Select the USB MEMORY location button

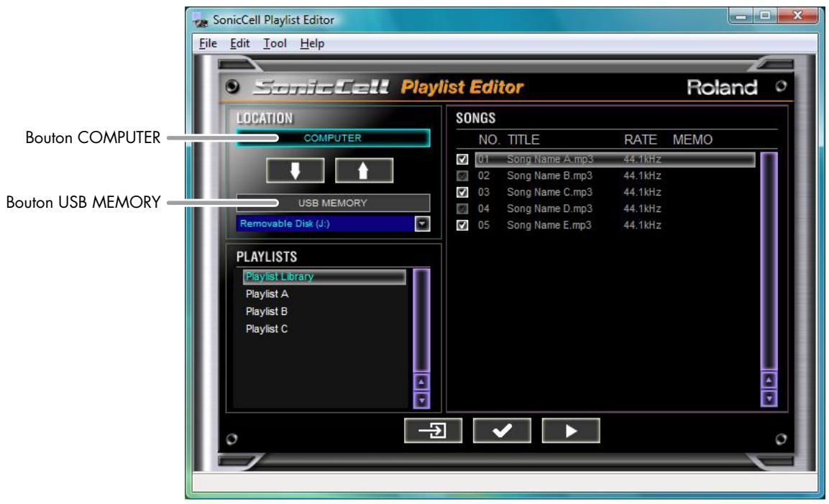(333, 203)
